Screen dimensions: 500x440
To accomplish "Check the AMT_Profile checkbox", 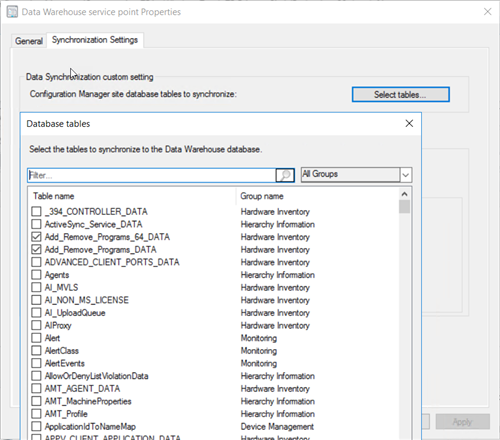I will tap(36, 414).
